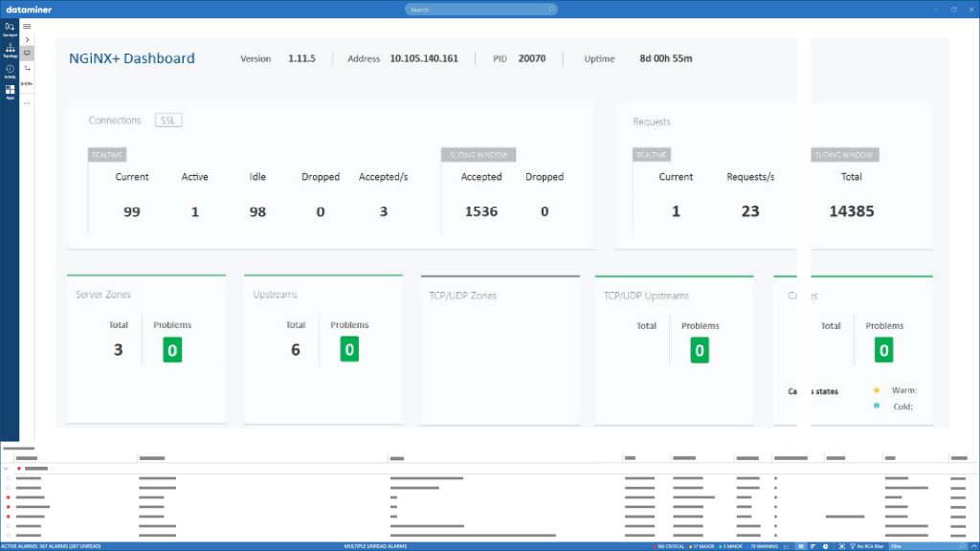Open the Topology sidebar module
Screen dimensions: 980x551
10,51
